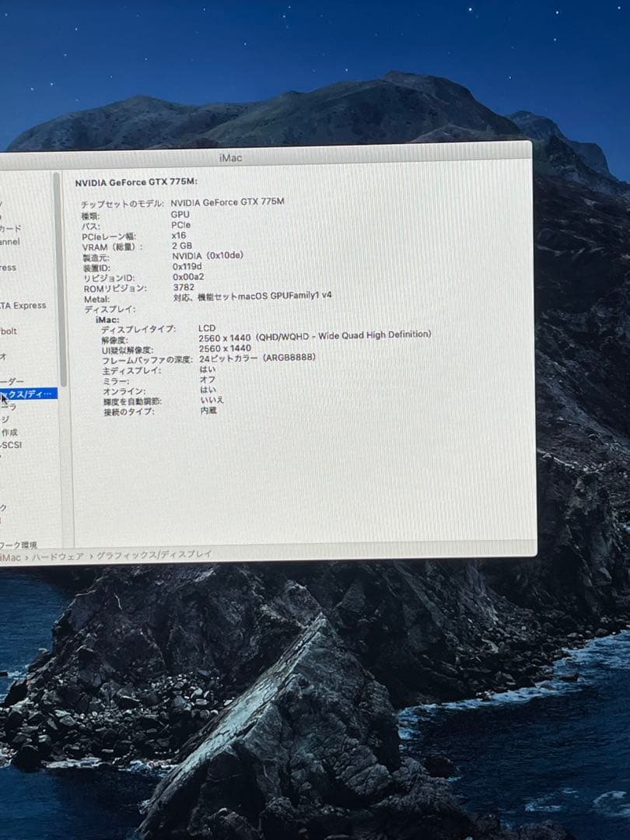
Task: Click the Metal GPUFamily1 v4 support value
Action: pos(252,296)
